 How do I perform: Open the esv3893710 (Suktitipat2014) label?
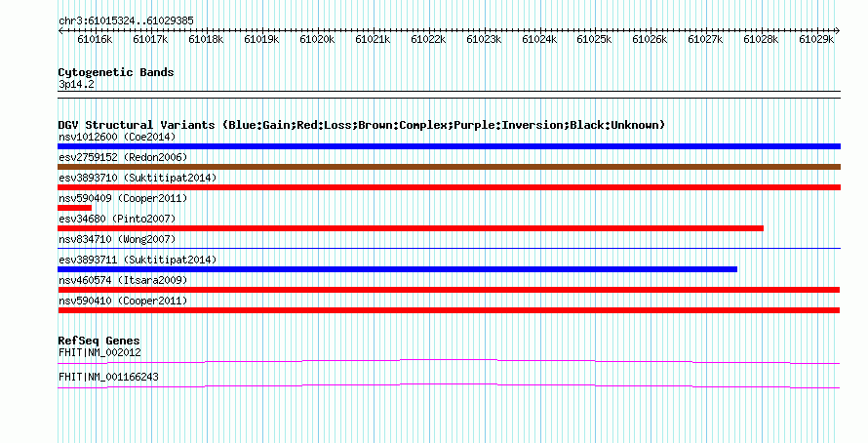coord(138,178)
